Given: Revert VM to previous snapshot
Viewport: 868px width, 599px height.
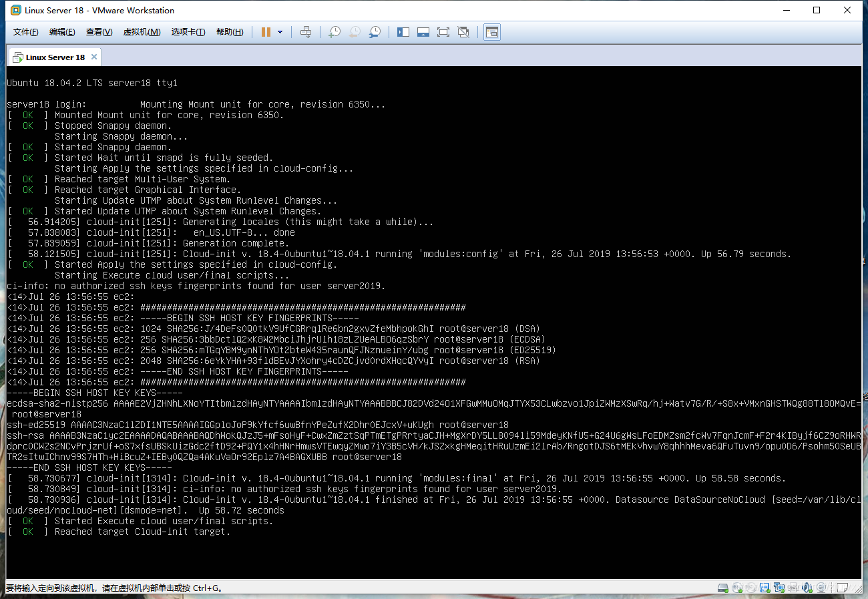Looking at the screenshot, I should pos(355,32).
